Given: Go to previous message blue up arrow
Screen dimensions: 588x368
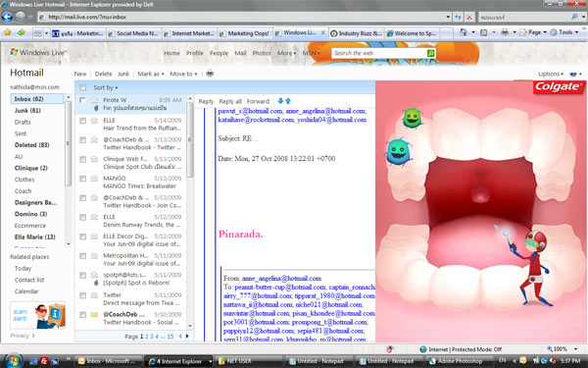Looking at the screenshot, I should (288, 101).
